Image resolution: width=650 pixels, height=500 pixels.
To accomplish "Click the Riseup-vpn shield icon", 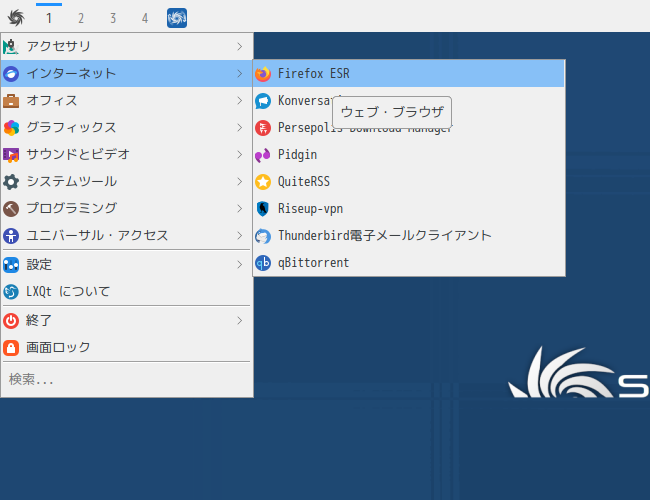I will (x=263, y=209).
